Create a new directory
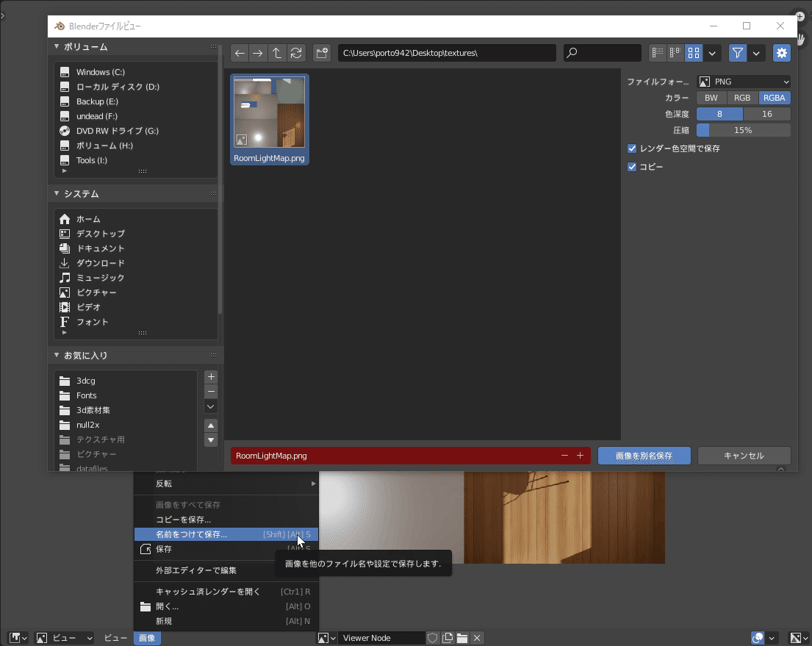Viewport: 812px width, 646px height. (322, 53)
